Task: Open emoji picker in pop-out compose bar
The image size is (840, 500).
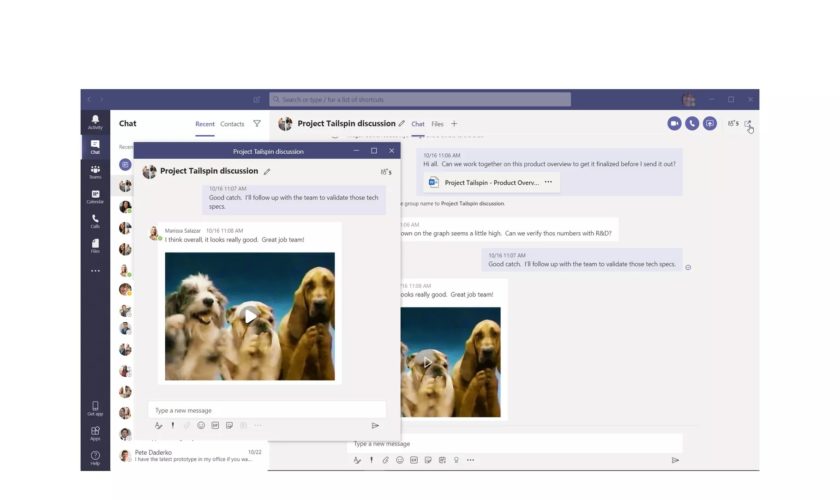Action: pyautogui.click(x=201, y=425)
